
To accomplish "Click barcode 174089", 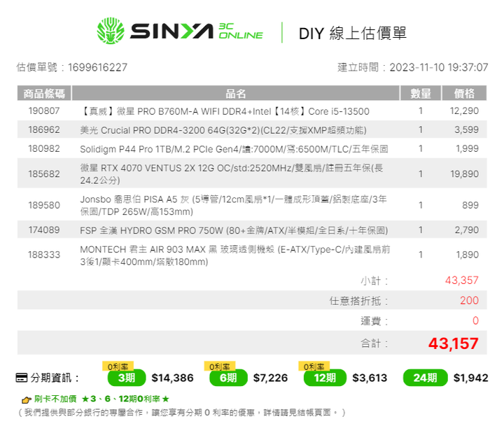I will click(x=44, y=230).
